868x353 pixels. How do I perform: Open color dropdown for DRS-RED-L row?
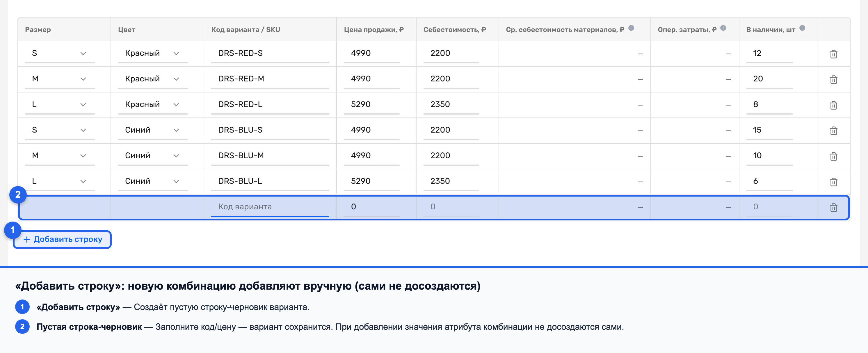[x=153, y=104]
